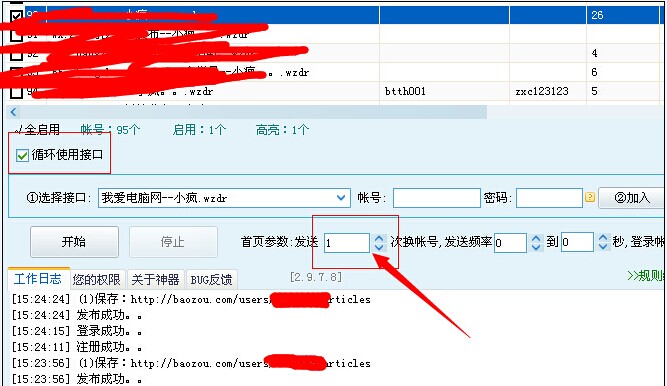Increase the 发送 count with the up arrow

[x=379, y=238]
